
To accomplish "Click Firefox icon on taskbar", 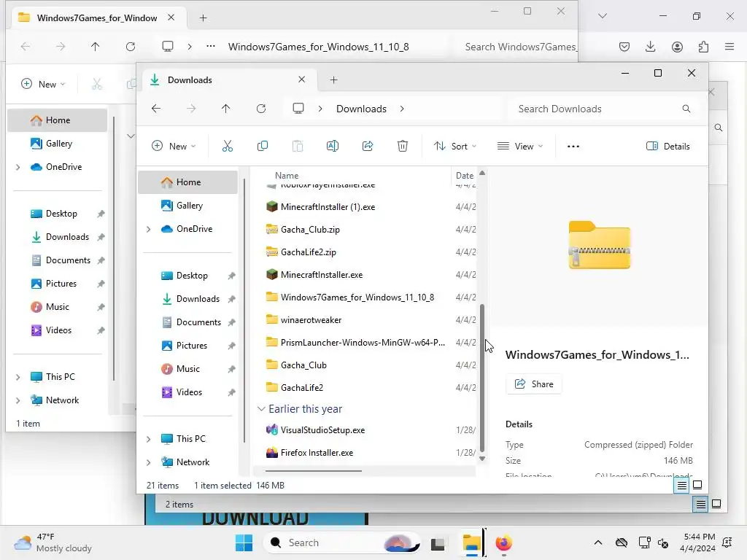I will click(x=503, y=542).
